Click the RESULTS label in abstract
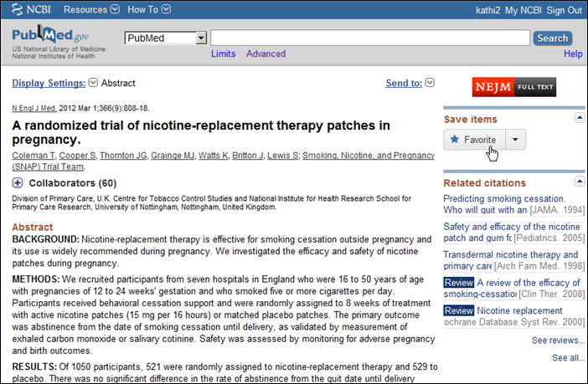The image size is (588, 384). click(34, 366)
